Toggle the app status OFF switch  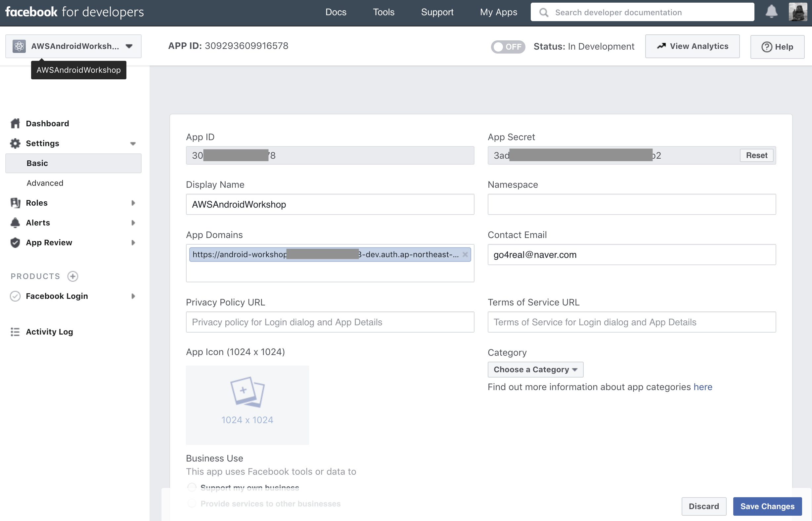click(508, 47)
